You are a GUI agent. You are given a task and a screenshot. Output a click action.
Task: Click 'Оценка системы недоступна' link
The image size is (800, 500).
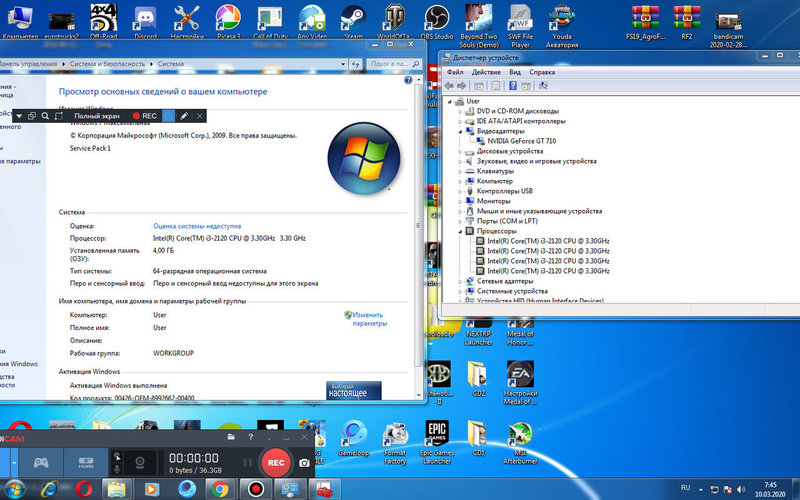[197, 226]
